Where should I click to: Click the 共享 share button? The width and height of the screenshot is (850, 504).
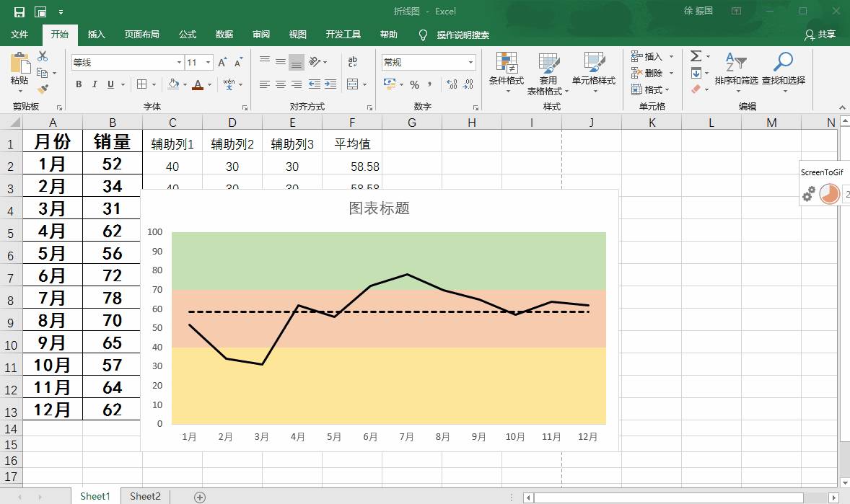[x=820, y=35]
